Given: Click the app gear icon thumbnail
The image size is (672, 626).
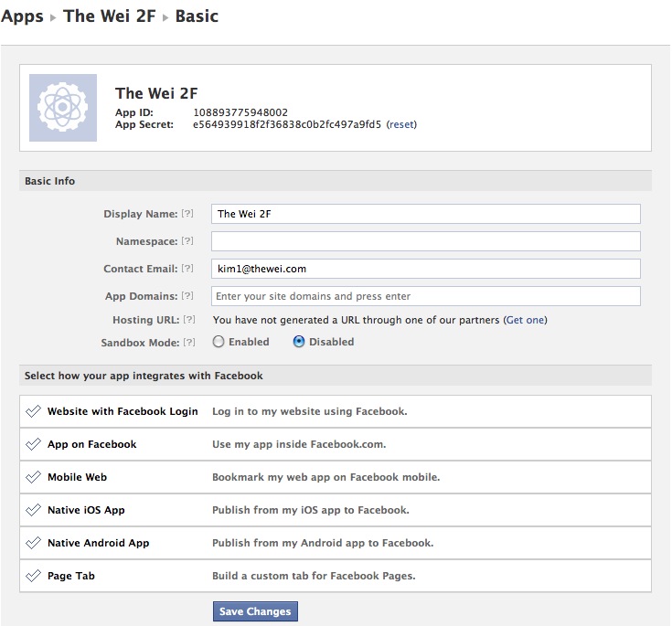Looking at the screenshot, I should pos(63,108).
